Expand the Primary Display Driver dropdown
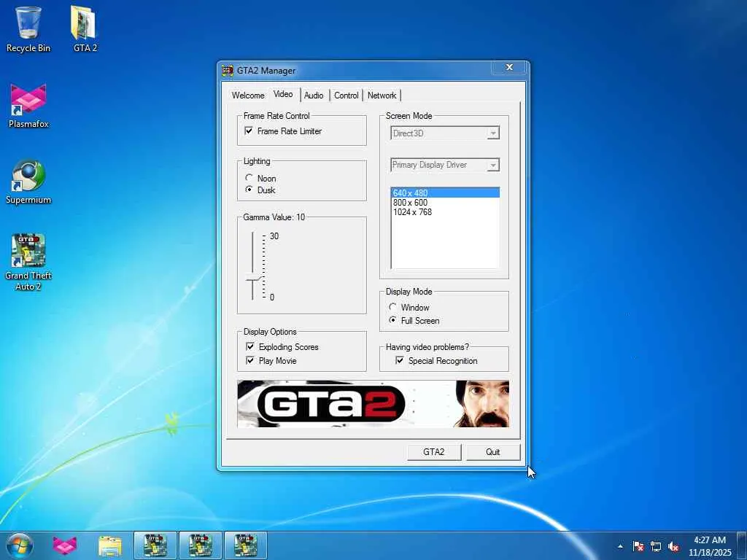 (x=493, y=166)
